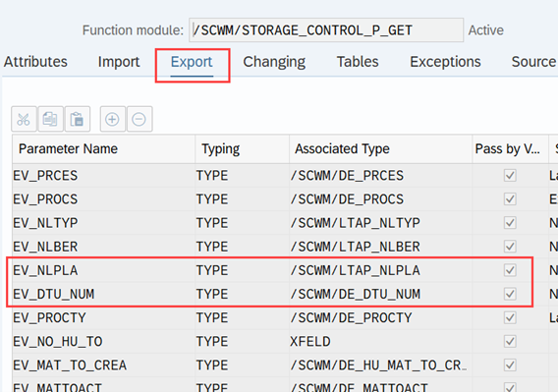Select the EV_MAT_TO_CREA parameter name cell

pos(103,365)
